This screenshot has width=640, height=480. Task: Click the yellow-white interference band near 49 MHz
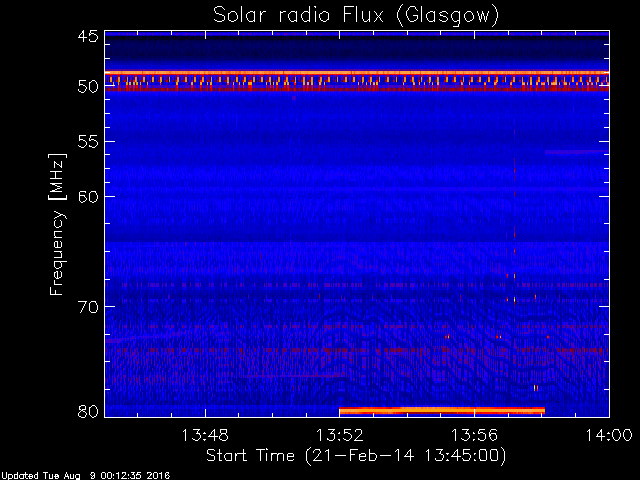click(357, 73)
